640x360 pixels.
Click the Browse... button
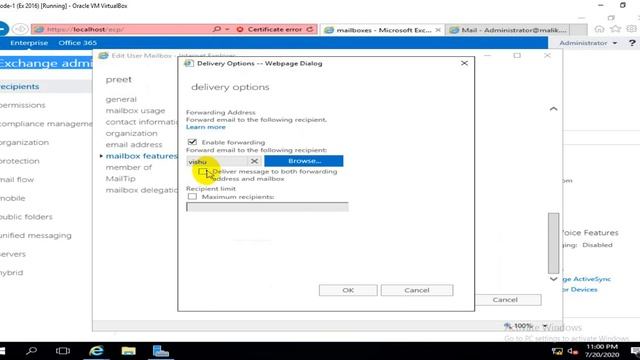click(x=304, y=161)
